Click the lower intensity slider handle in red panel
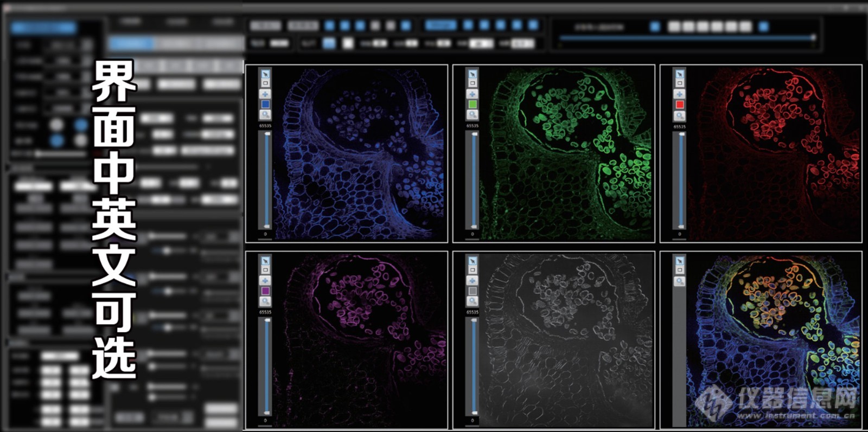 click(682, 227)
